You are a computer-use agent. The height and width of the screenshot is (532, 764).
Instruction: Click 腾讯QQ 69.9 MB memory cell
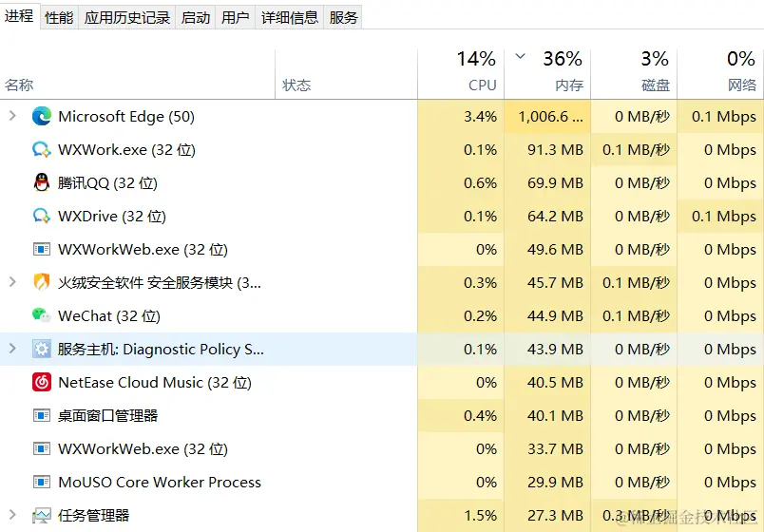tap(547, 182)
